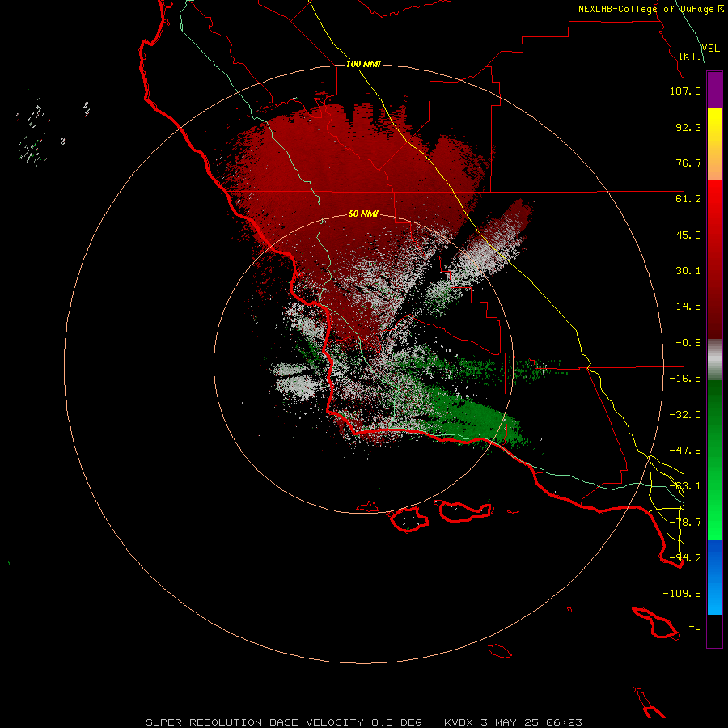728x728 pixels.
Task: Select the -0.9 velocity scale value
Action: pos(688,343)
